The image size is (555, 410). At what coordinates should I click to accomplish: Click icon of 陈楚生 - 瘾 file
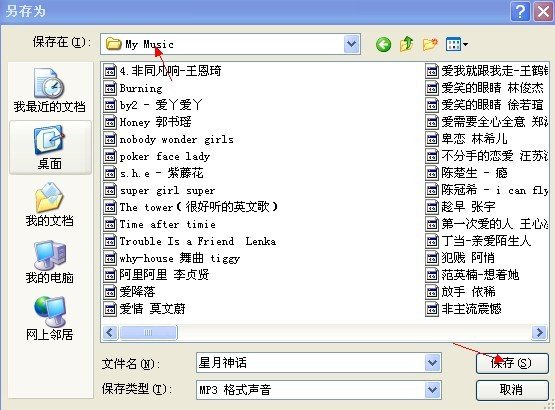(432, 173)
